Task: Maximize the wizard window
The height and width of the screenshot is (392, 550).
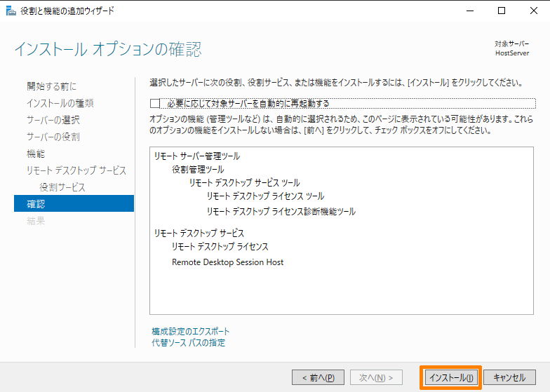Action: pos(502,11)
